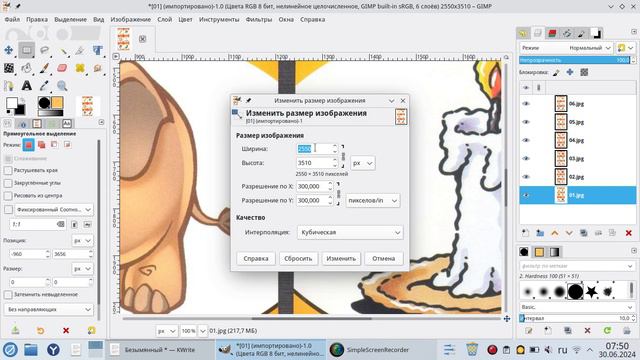Select the Text tool

27,85
